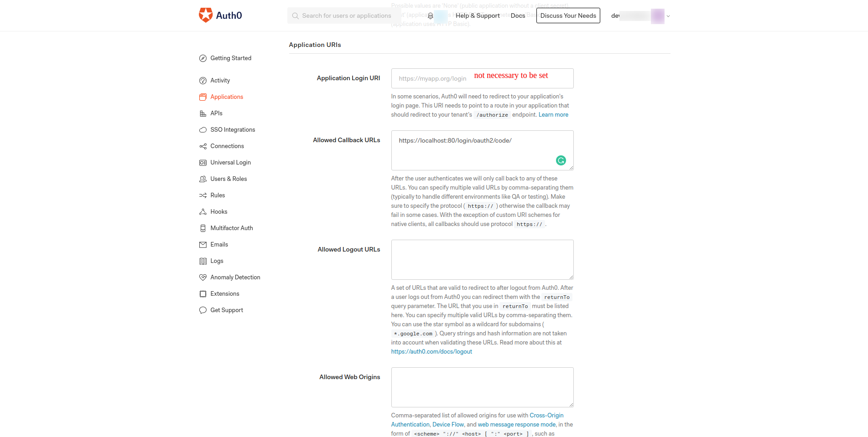
Task: Click the APIs sidebar icon
Action: click(x=203, y=113)
